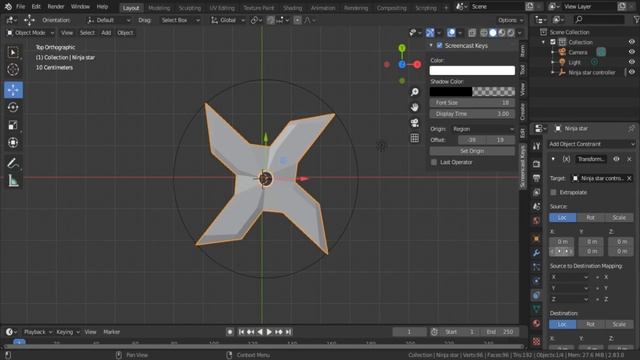
Task: Switch orthographic/perspective grid icon
Action: 415,138
